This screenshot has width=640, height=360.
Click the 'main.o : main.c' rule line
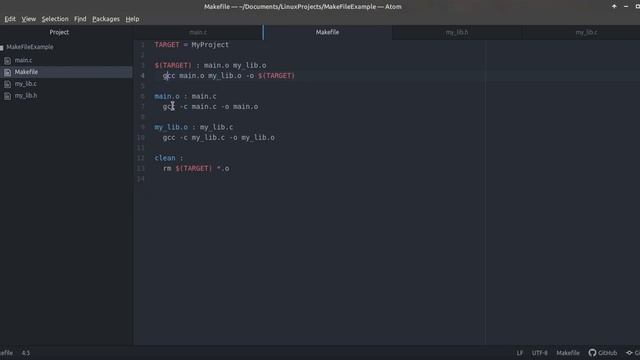185,96
